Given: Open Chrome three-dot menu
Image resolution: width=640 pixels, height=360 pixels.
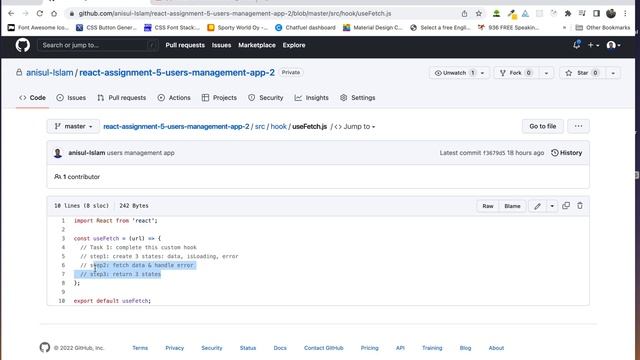Looking at the screenshot, I should [625, 13].
